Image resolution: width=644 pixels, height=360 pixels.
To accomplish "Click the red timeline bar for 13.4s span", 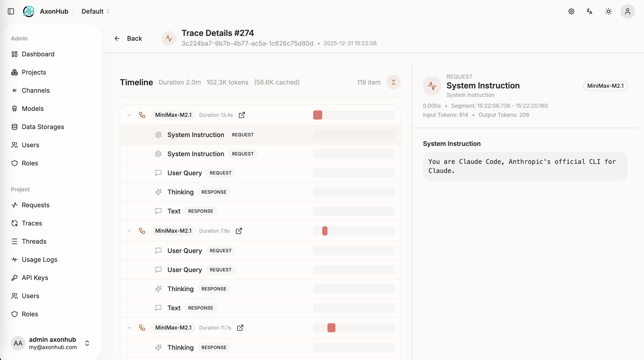I will [317, 115].
